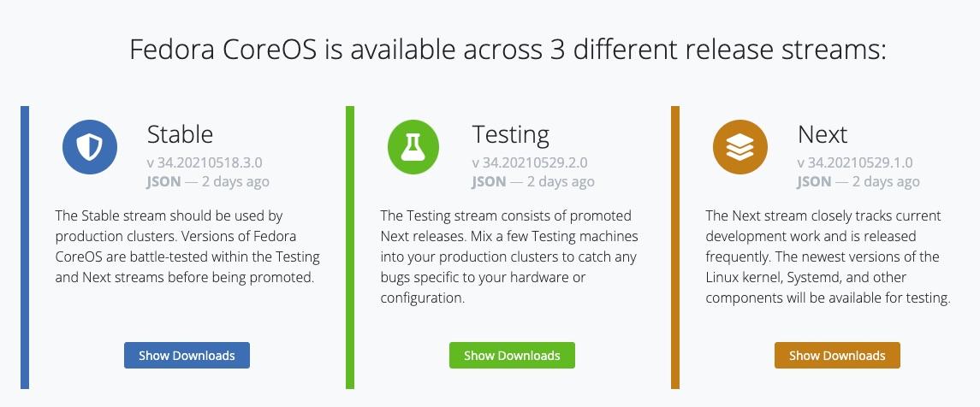Select the Stable heading text
This screenshot has height=407, width=980.
pos(180,134)
